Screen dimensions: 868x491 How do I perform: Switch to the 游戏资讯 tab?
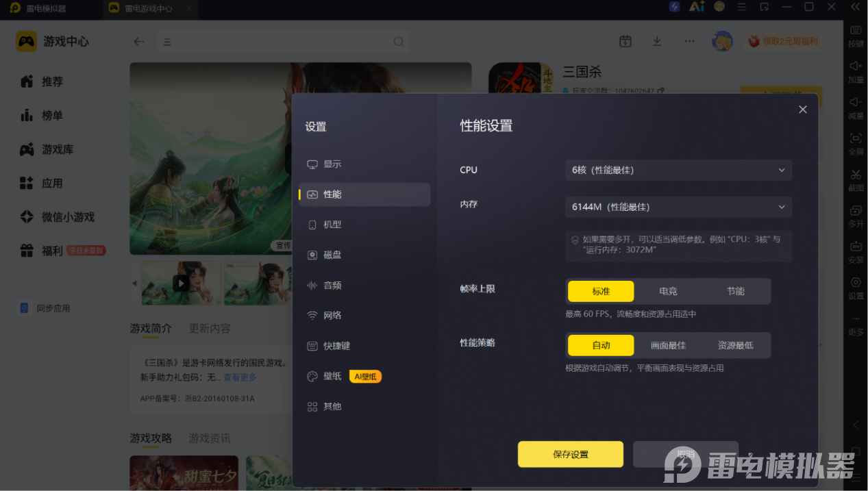click(210, 438)
